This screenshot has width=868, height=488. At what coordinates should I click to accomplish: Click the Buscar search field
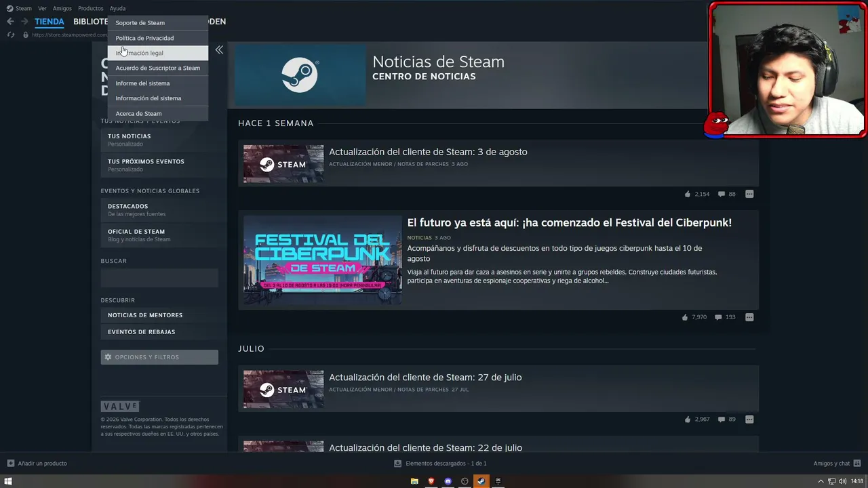[x=159, y=278]
